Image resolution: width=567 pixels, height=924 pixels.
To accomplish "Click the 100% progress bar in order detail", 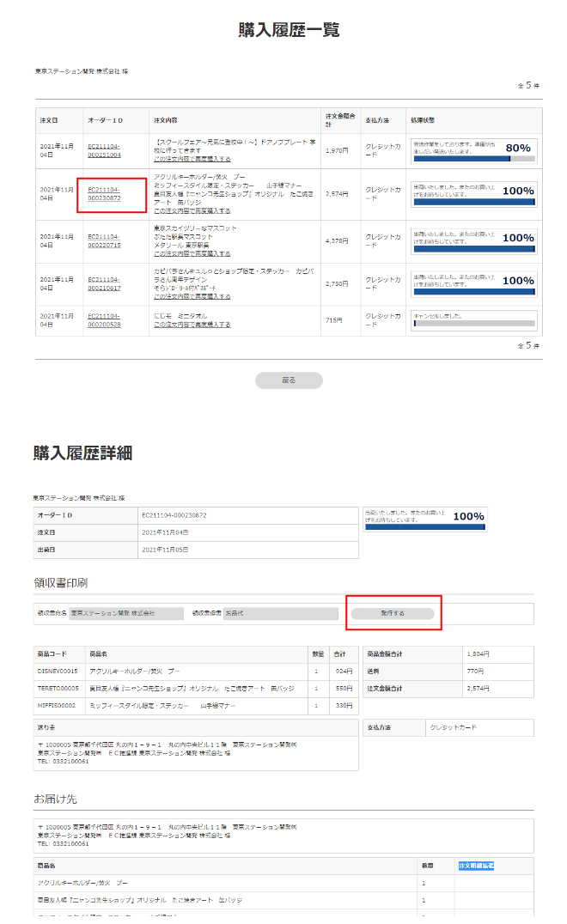I will pyautogui.click(x=425, y=526).
